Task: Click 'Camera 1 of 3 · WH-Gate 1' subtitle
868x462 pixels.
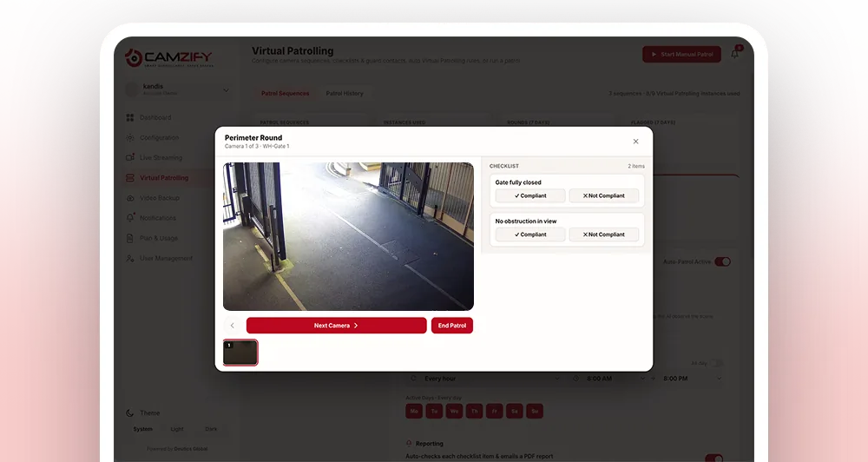Action: click(x=257, y=146)
